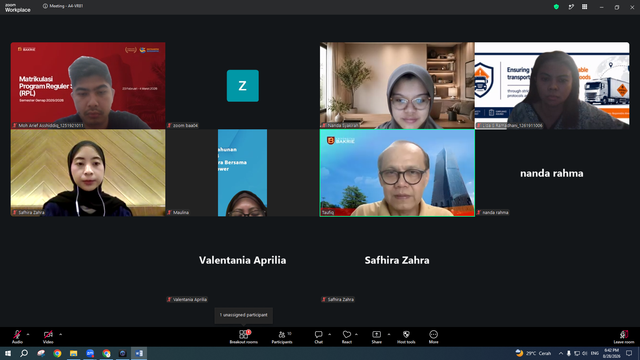Expand video options arrow beside Video
The image size is (640, 360).
tap(60, 334)
